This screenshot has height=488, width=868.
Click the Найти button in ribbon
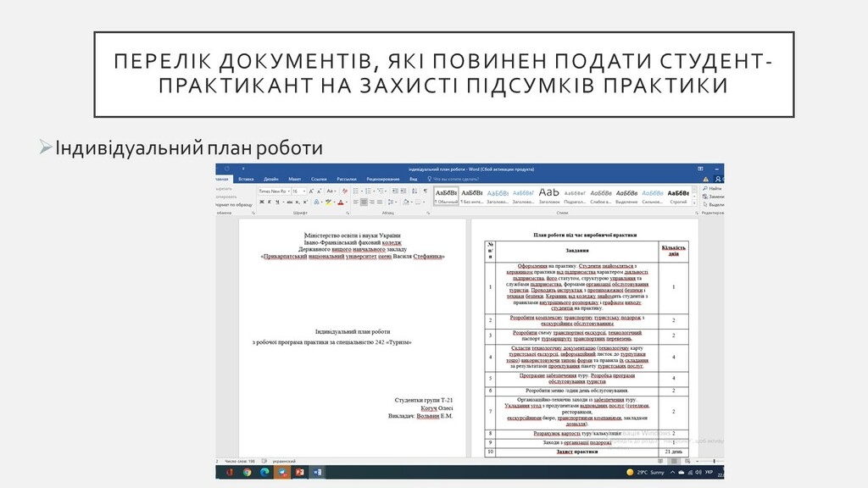(715, 188)
